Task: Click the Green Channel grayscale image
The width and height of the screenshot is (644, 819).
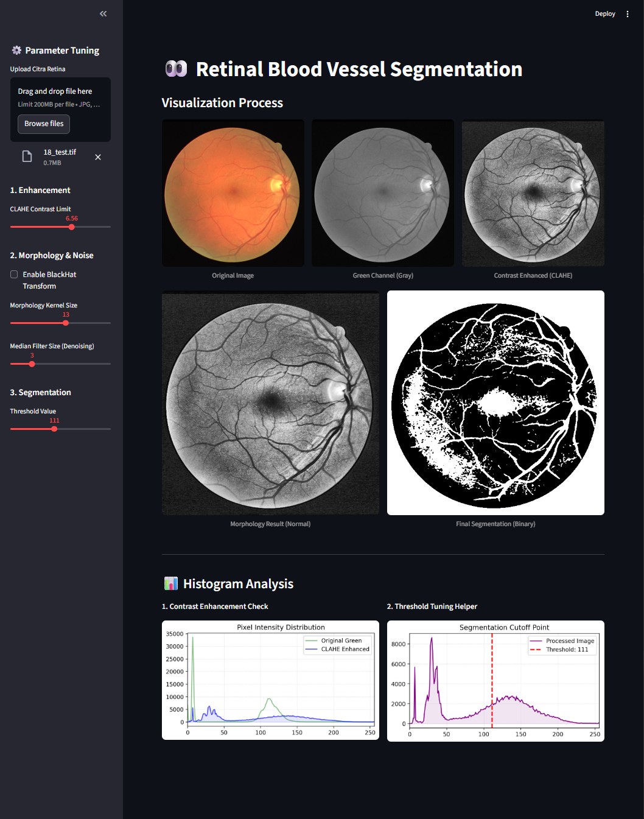Action: pos(382,193)
